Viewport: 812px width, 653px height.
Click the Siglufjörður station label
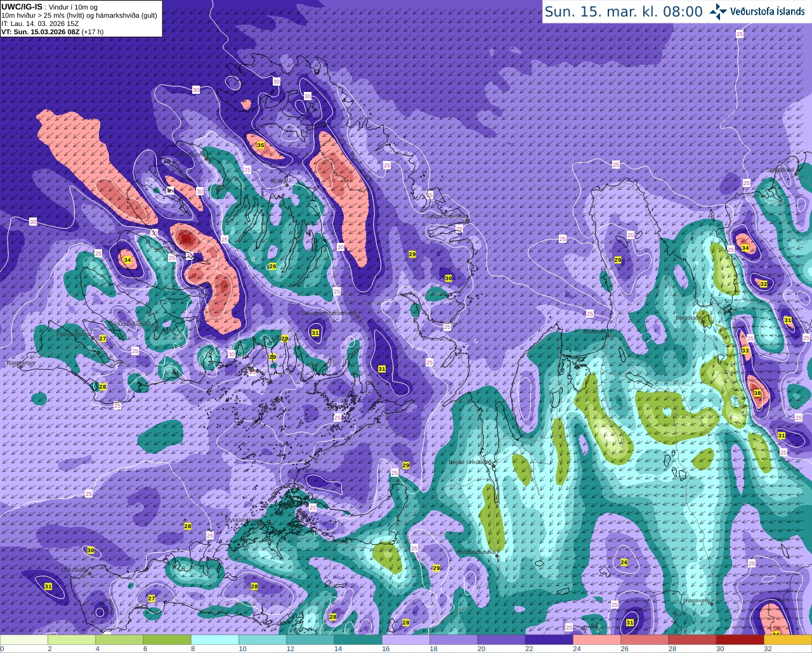tap(780, 170)
